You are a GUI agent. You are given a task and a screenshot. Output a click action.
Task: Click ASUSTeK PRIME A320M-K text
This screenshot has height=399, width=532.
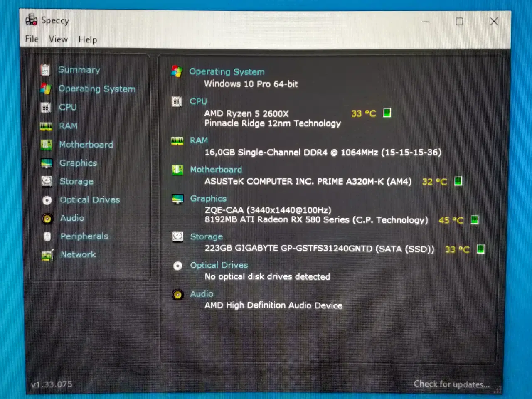(308, 182)
